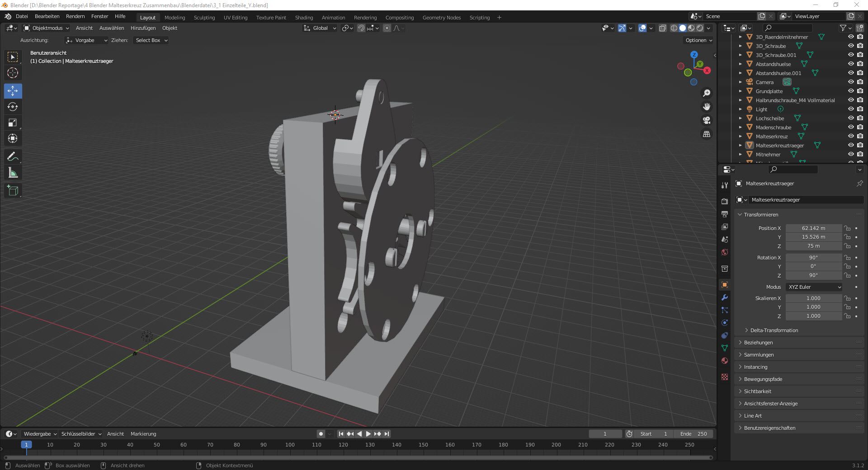Toggle Camera object visibility eye
868x470 pixels.
tap(850, 82)
